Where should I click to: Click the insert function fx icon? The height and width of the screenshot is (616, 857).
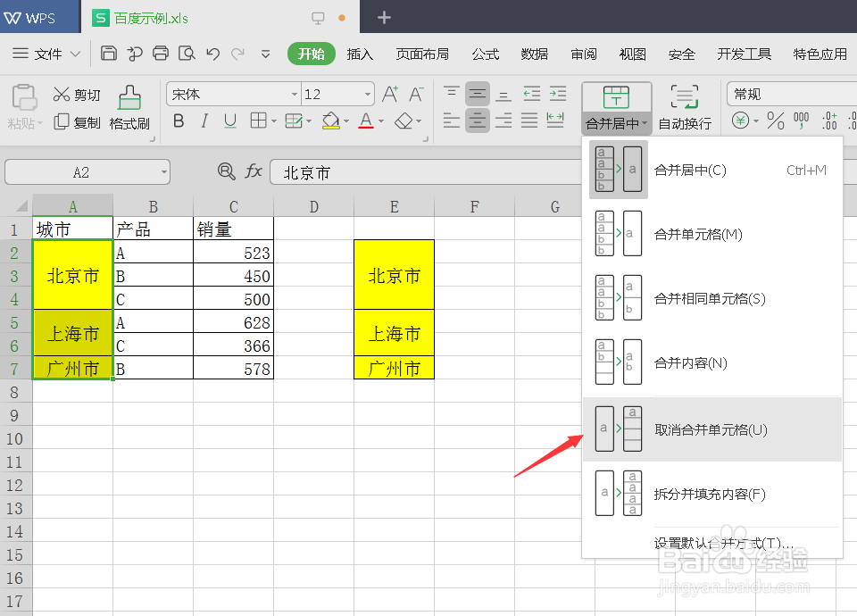tap(254, 171)
